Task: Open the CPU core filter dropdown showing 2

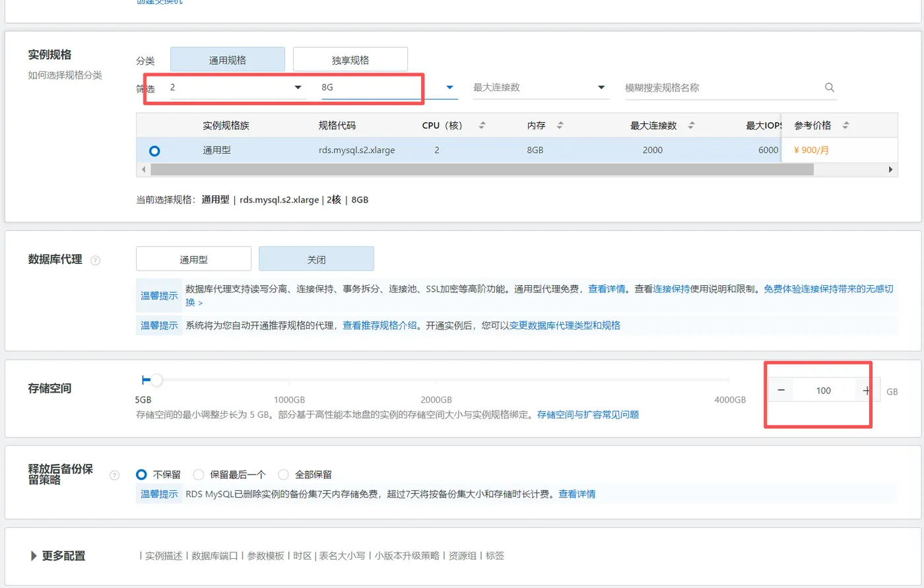Action: (x=238, y=87)
